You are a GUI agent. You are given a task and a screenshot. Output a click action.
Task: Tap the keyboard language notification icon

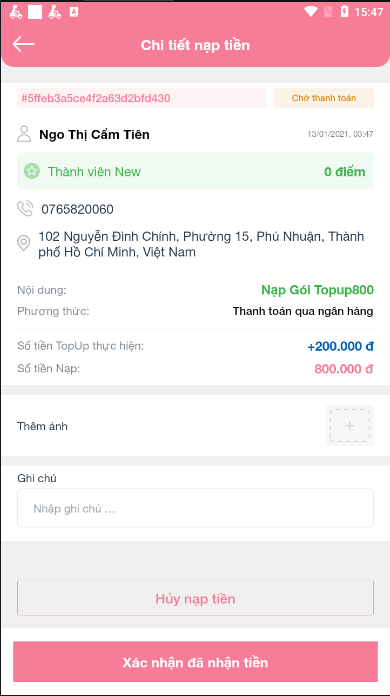(x=74, y=12)
